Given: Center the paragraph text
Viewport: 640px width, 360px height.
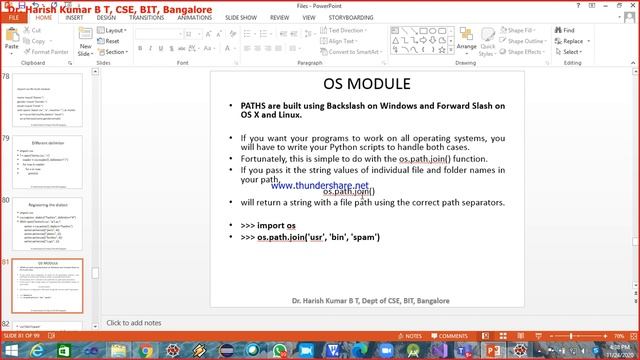Looking at the screenshot, I should coord(258,49).
